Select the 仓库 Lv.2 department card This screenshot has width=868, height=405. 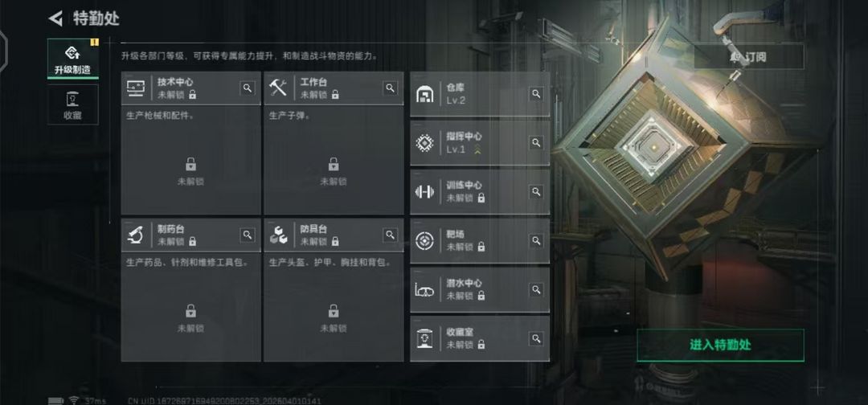pyautogui.click(x=480, y=94)
